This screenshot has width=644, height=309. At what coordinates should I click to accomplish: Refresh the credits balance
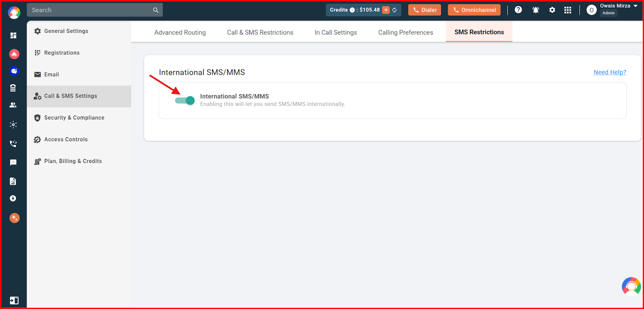394,10
